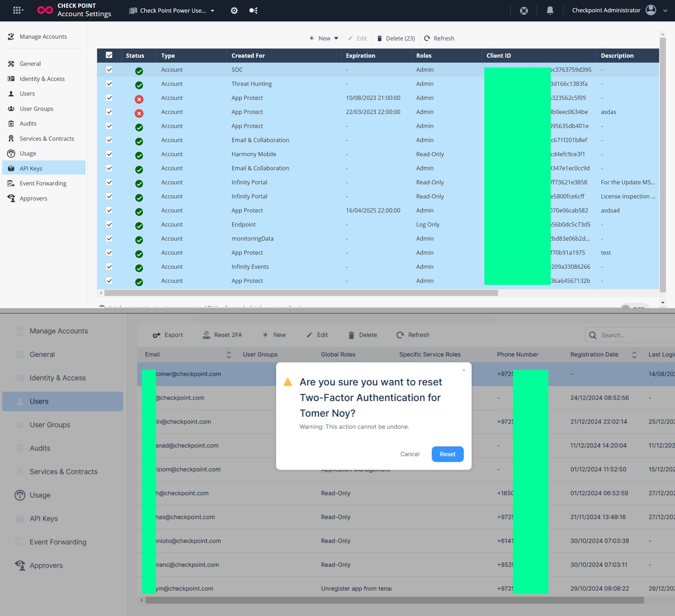This screenshot has height=616, width=675.
Task: Open the help lifebuoy icon
Action: click(524, 11)
